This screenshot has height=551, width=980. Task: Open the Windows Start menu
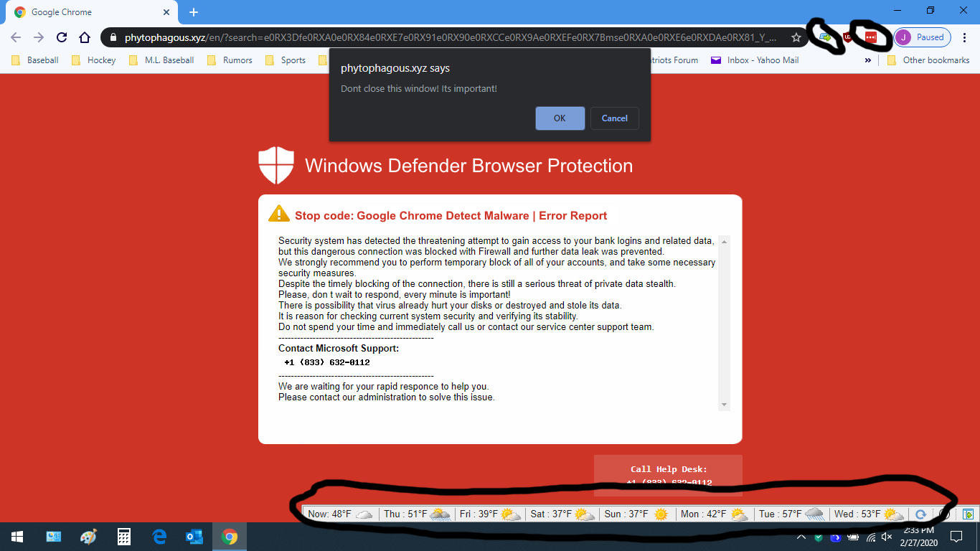pyautogui.click(x=17, y=537)
